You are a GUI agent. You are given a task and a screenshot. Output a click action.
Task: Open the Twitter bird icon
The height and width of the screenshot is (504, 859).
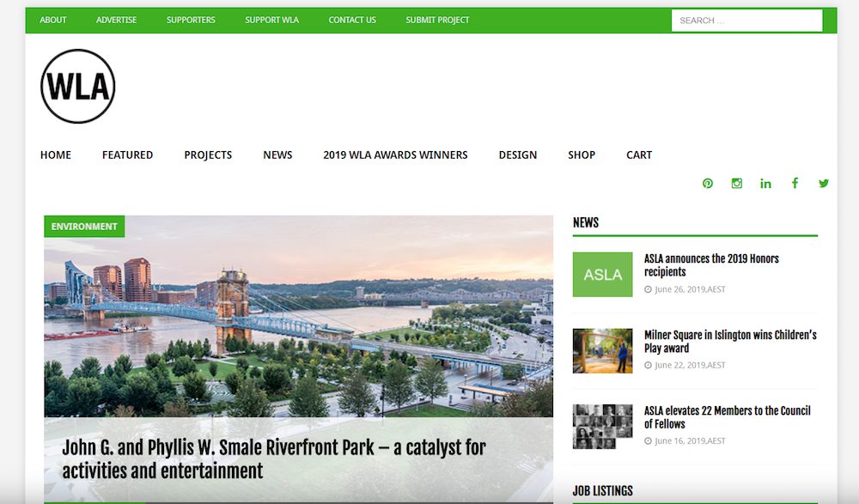point(823,183)
